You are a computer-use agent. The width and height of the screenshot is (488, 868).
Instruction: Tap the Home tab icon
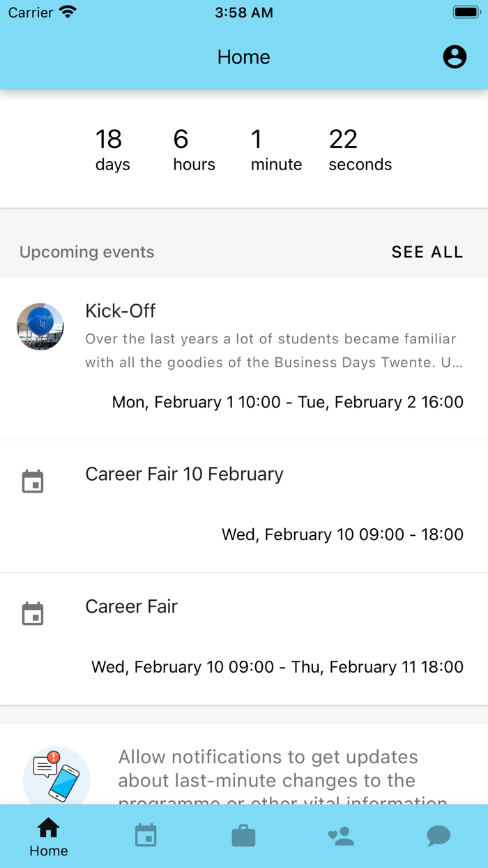click(x=48, y=829)
